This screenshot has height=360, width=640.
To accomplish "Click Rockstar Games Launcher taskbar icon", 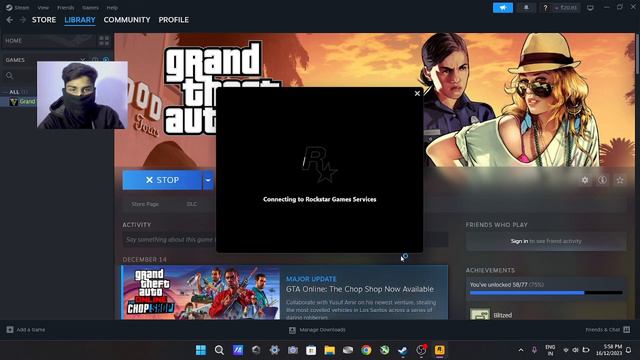I will pyautogui.click(x=440, y=350).
